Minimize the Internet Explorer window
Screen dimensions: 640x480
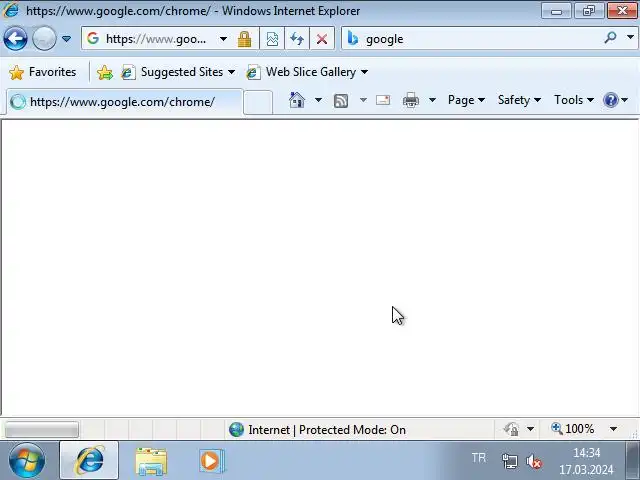pos(556,11)
